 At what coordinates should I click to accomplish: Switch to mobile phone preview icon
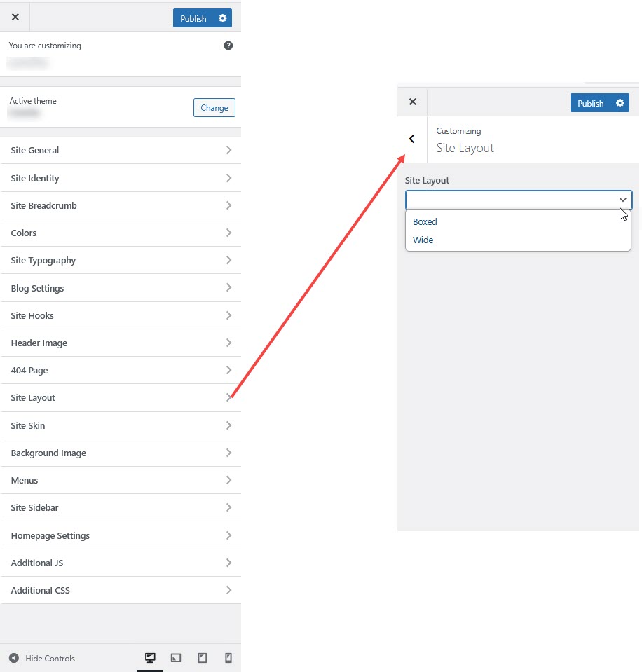tap(228, 658)
